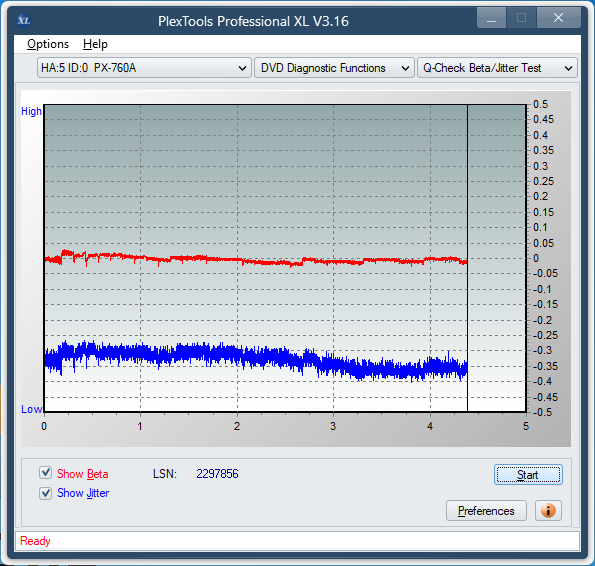
Task: Open the Preferences dialog
Action: coord(486,511)
